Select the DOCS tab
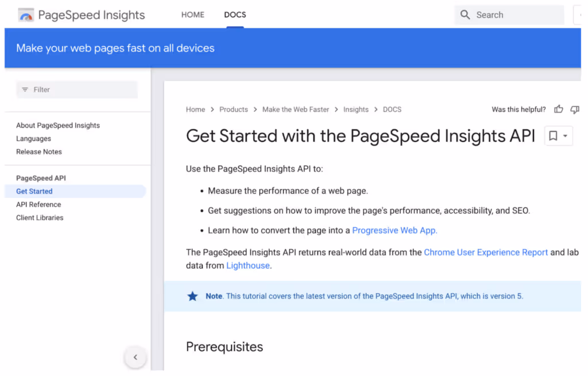The width and height of the screenshot is (588, 376). [235, 14]
